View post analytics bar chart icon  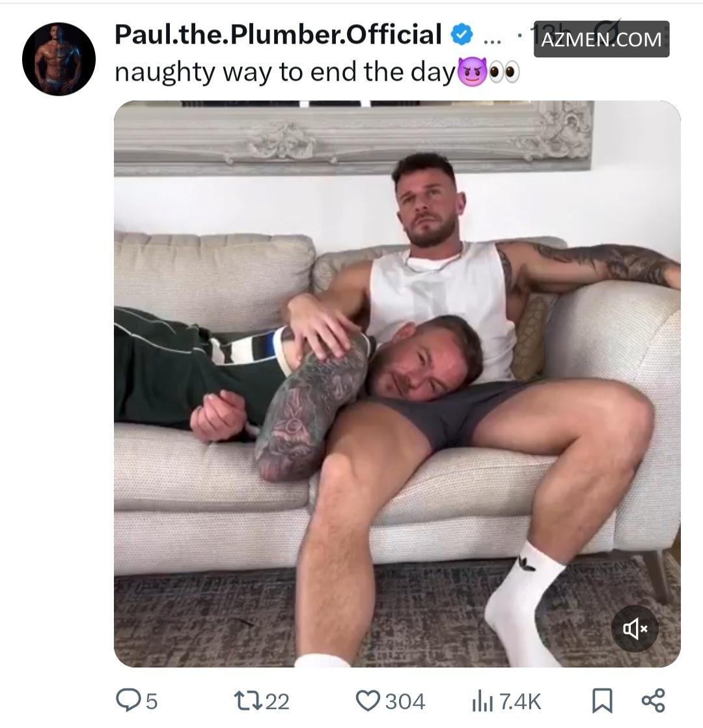(482, 701)
